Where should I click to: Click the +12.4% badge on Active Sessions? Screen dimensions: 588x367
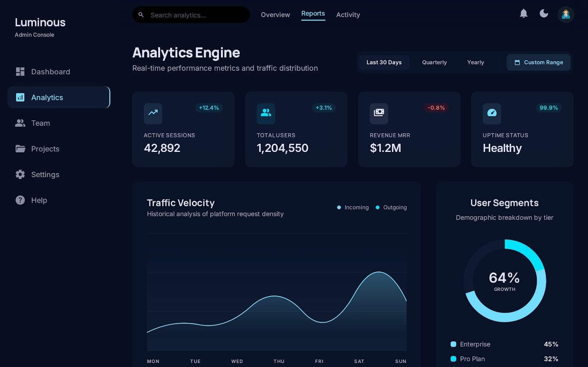(209, 108)
